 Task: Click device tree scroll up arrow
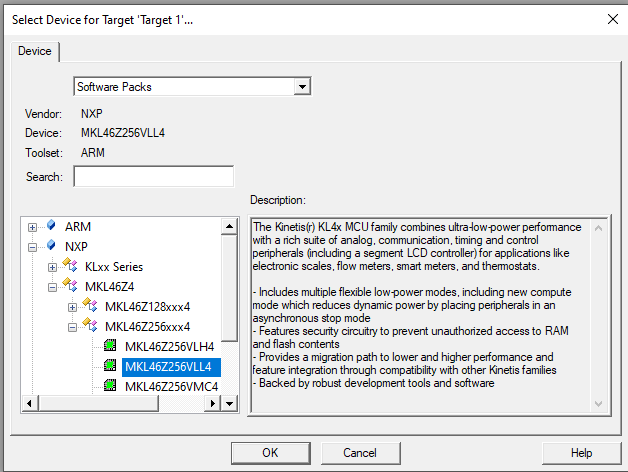230,226
